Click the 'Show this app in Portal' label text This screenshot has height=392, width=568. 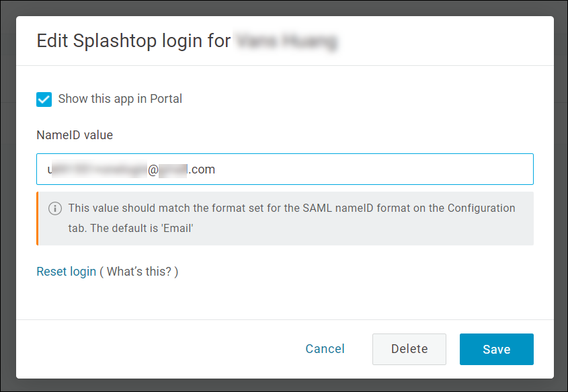(120, 99)
